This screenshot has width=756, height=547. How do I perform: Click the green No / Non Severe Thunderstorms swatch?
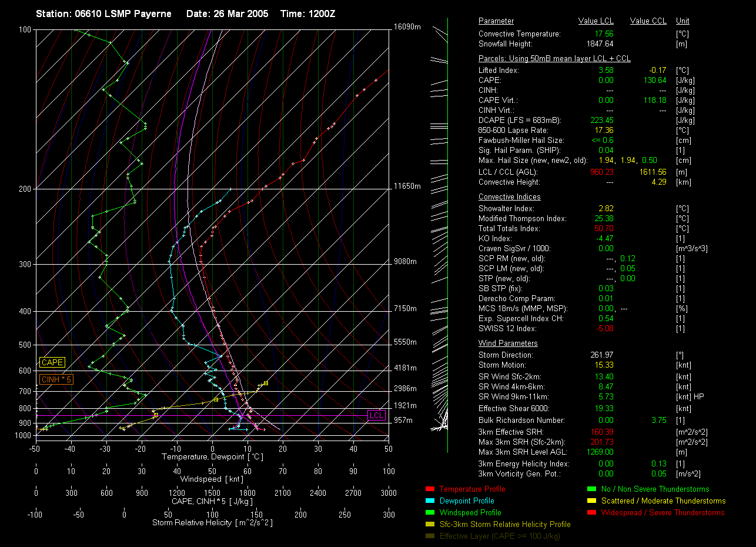pos(591,489)
